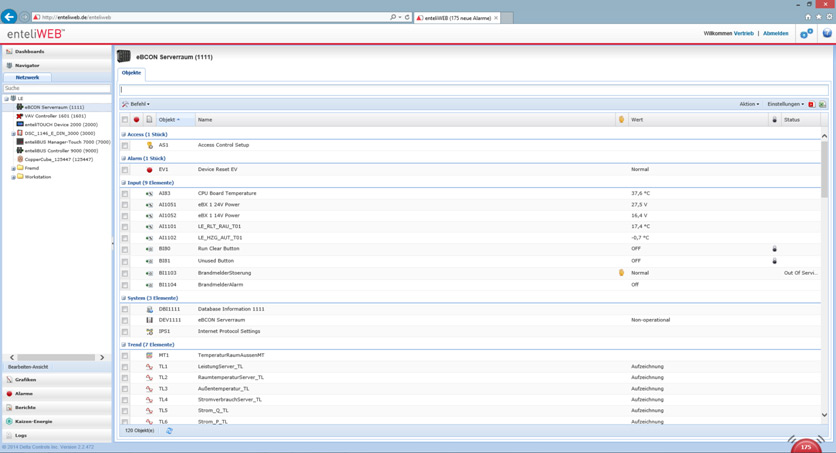Click the document column header icon

click(x=149, y=120)
